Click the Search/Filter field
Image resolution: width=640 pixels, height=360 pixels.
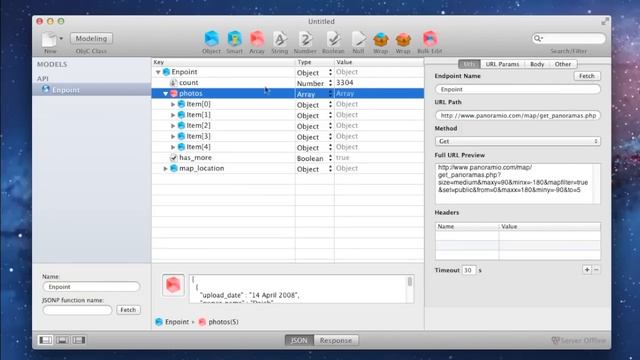[569, 38]
